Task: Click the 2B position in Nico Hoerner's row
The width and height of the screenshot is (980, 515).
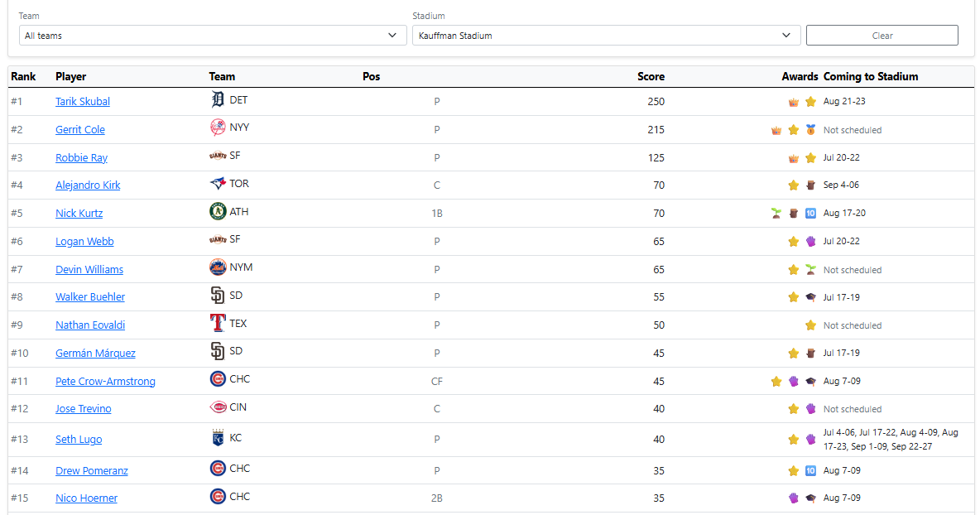Action: (437, 498)
